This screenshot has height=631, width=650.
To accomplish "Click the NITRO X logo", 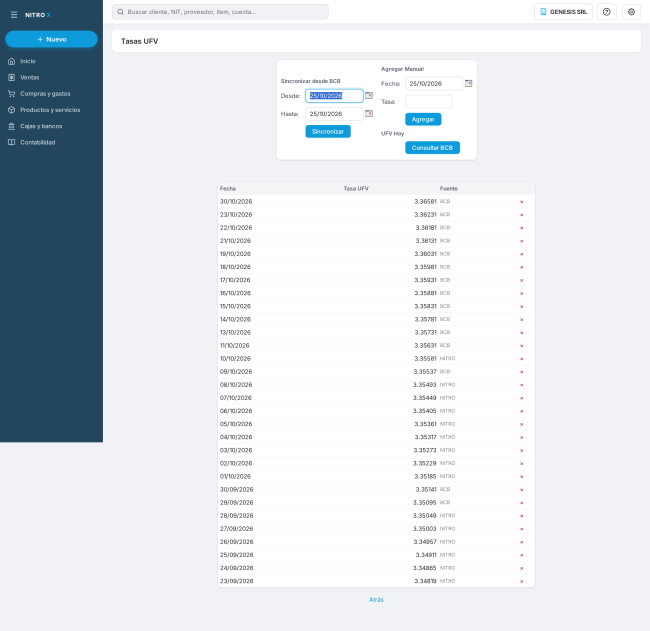I will point(38,15).
